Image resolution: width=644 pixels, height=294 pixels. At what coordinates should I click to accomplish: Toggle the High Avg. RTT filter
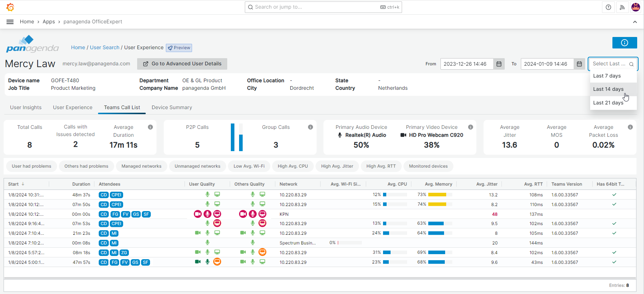click(x=381, y=166)
